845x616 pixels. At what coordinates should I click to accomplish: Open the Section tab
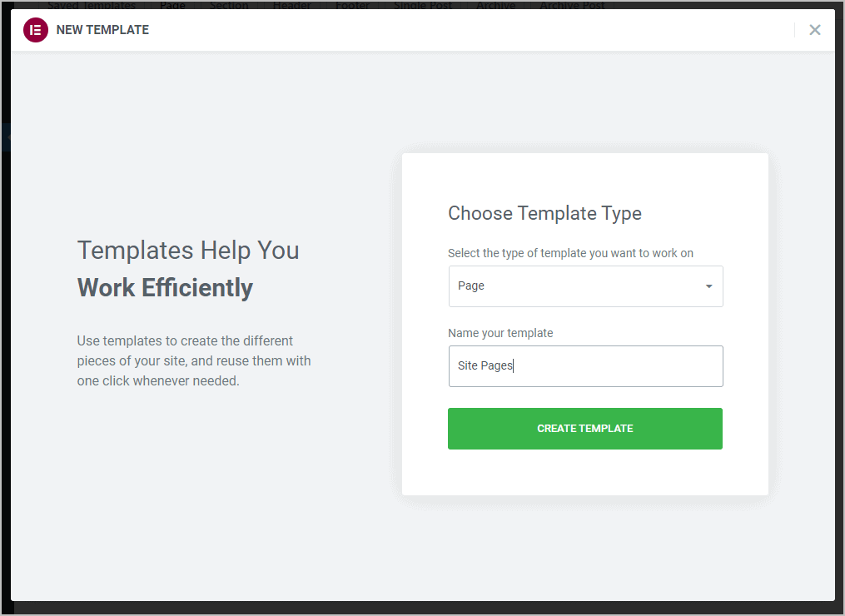click(228, 5)
